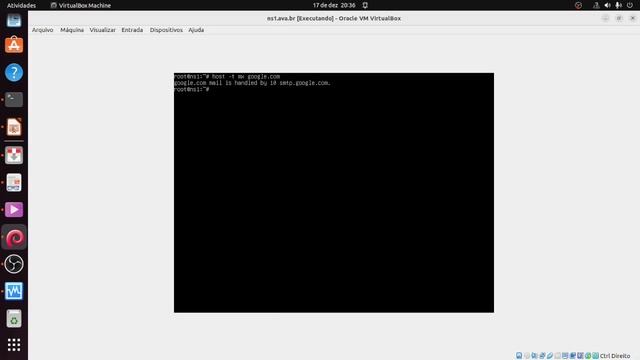The width and height of the screenshot is (640, 360).
Task: Click the optical drive status icon
Action: tap(527, 356)
